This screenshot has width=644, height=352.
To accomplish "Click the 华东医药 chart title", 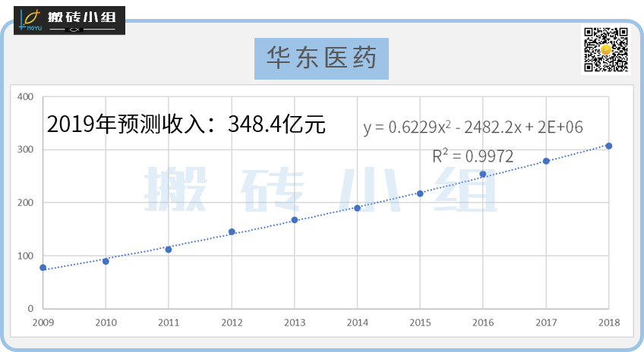I will [x=321, y=58].
